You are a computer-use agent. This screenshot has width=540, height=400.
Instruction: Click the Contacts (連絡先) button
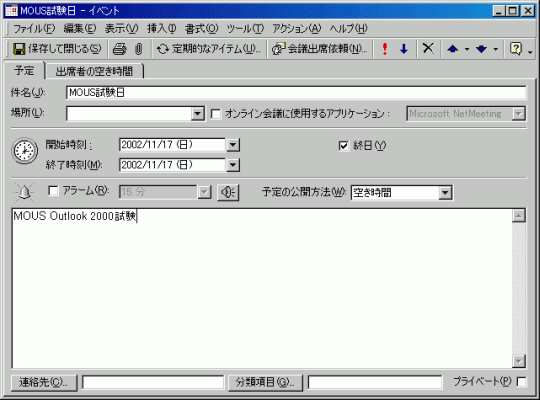click(44, 382)
